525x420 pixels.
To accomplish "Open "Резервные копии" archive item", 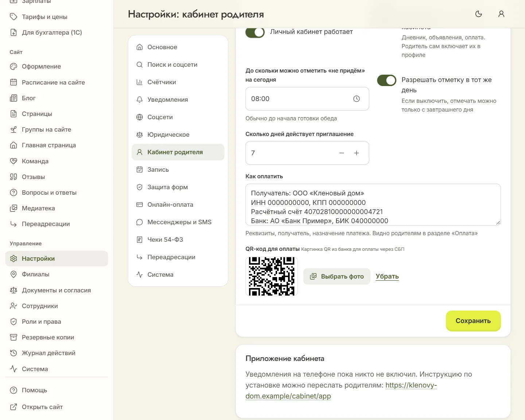I will pyautogui.click(x=57, y=337).
